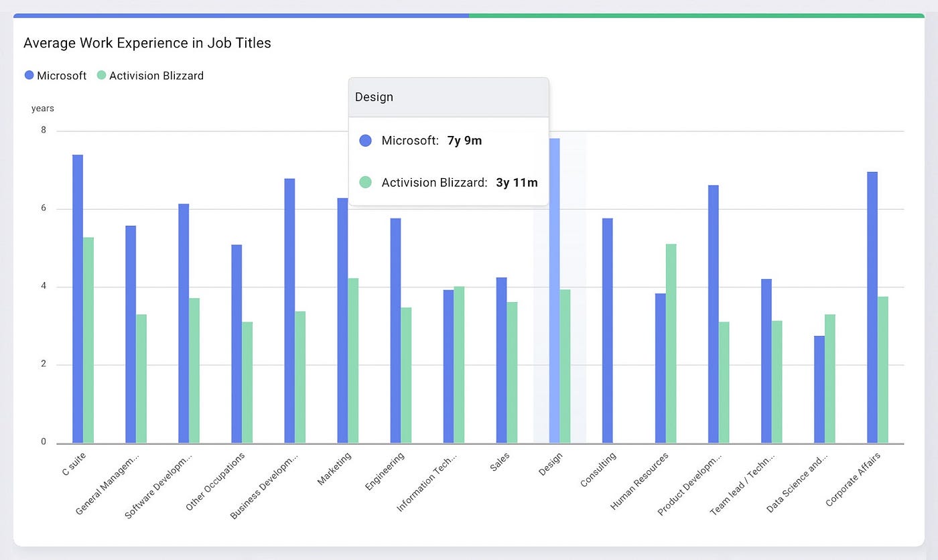Click the blue Marketing bar

click(x=342, y=321)
